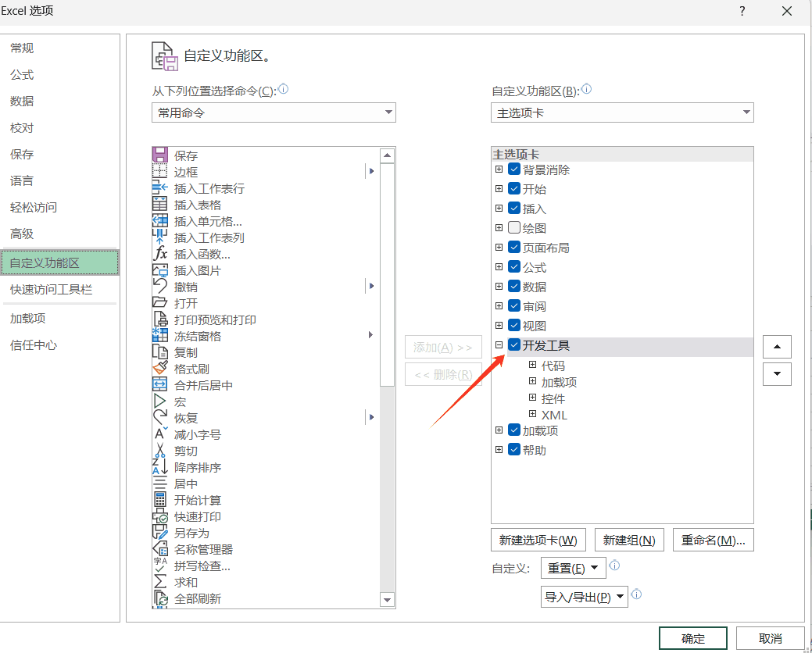Toggle the 帮助 tab checkbox
Image resolution: width=812 pixels, height=653 pixels.
(514, 450)
